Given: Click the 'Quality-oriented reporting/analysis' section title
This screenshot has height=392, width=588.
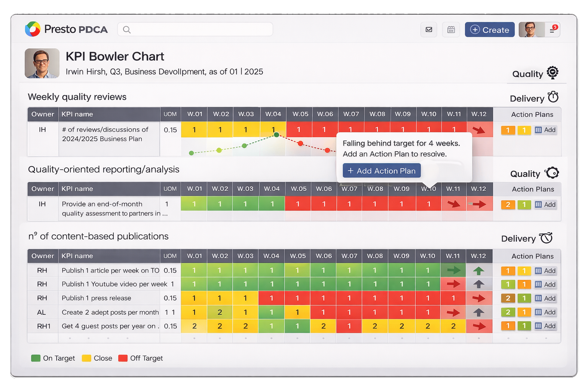Looking at the screenshot, I should (104, 169).
